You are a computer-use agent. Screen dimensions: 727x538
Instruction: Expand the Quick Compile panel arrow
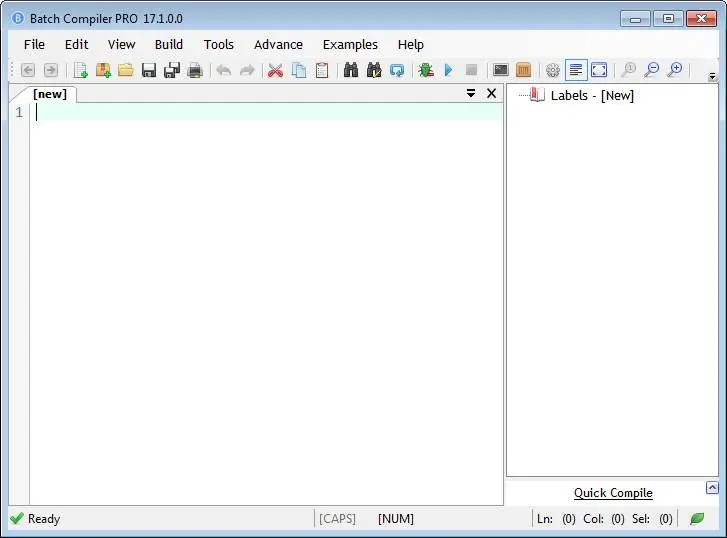712,488
